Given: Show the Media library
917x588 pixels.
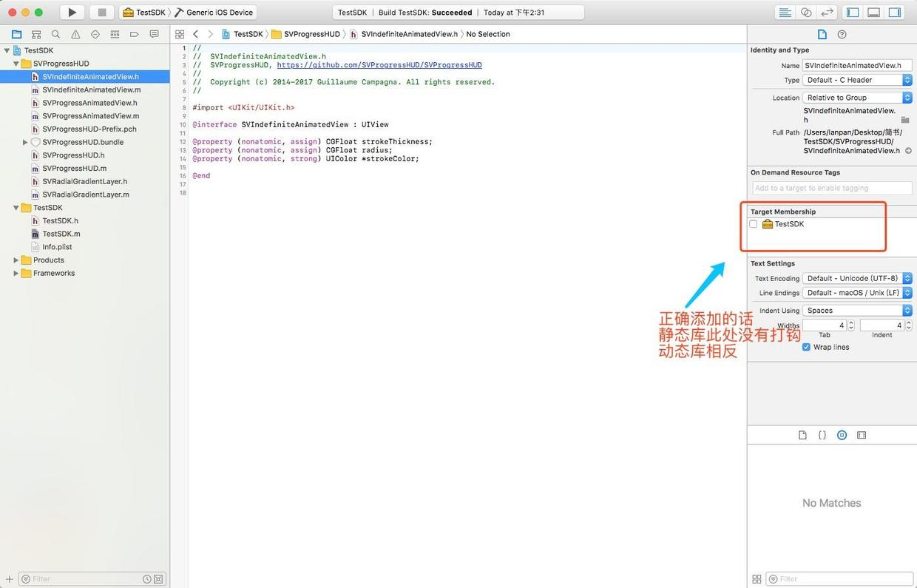Looking at the screenshot, I should (x=862, y=435).
